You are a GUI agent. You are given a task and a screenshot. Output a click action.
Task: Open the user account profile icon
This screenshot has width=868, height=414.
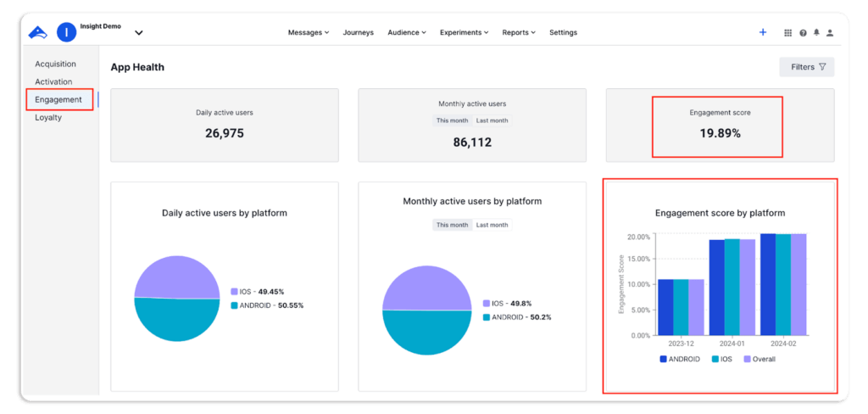pyautogui.click(x=830, y=33)
